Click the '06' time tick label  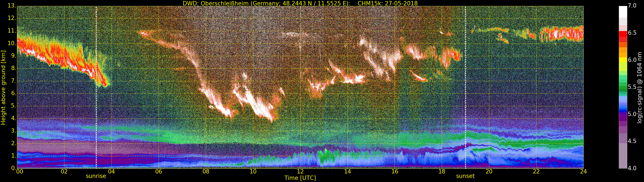point(159,172)
